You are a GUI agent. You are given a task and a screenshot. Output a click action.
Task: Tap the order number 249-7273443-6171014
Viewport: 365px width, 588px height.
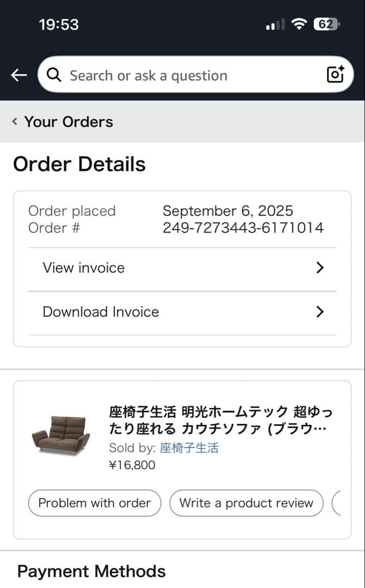(243, 228)
